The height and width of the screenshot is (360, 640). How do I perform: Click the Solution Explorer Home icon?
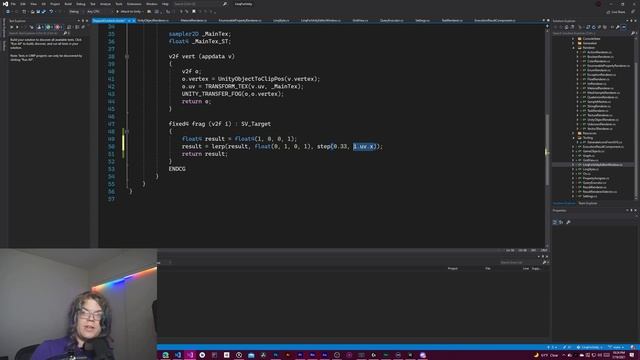(566, 27)
